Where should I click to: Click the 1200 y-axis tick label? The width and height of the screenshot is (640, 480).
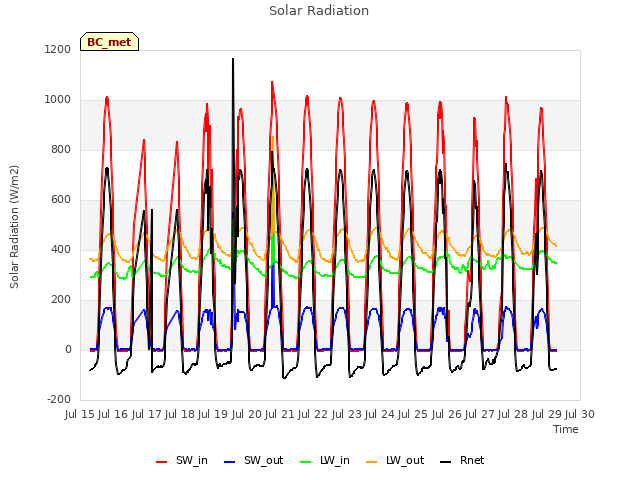click(x=58, y=49)
